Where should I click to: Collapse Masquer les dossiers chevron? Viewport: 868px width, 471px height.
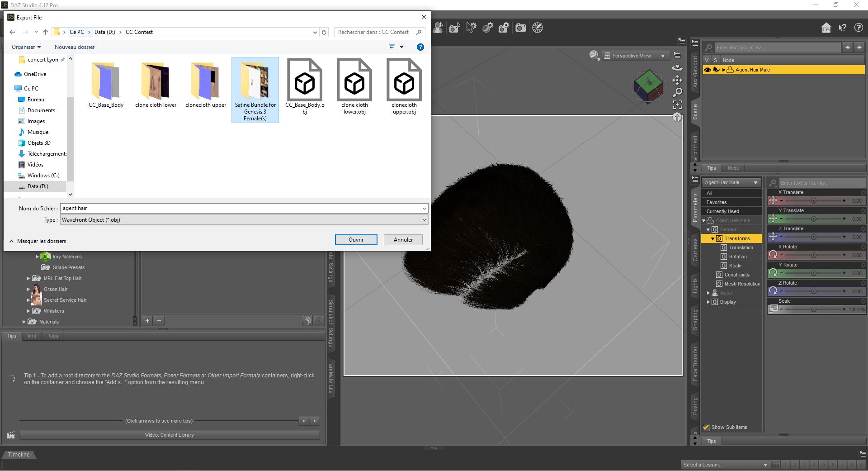12,241
